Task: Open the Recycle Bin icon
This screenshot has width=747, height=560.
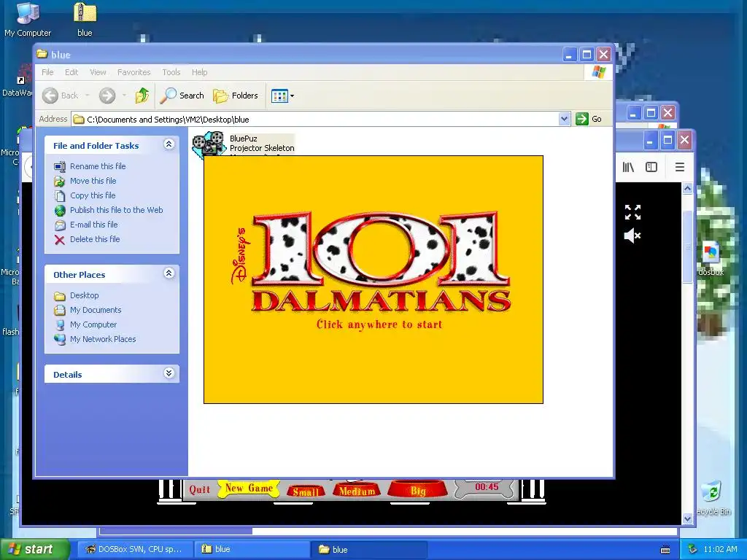Action: click(713, 498)
